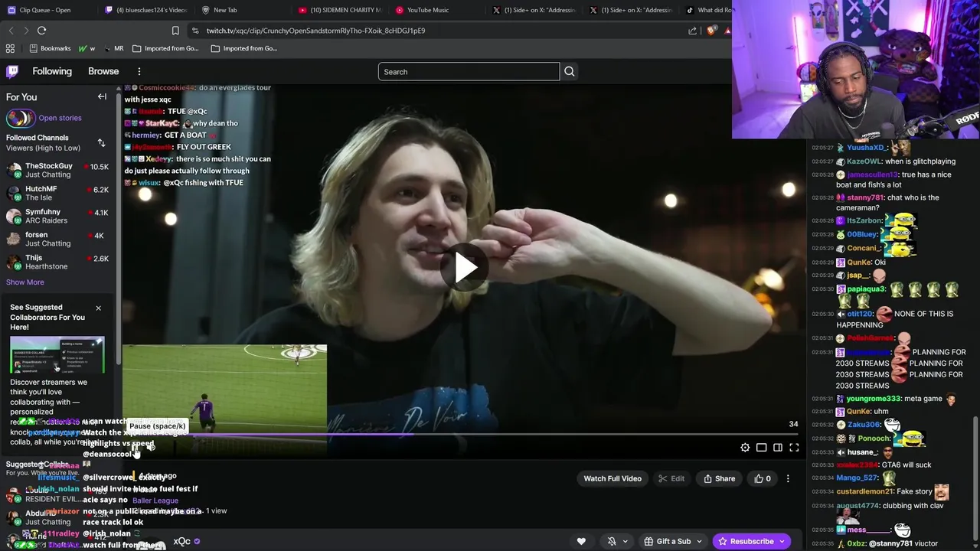Click into the Search field
The height and width of the screenshot is (551, 980).
click(x=469, y=71)
